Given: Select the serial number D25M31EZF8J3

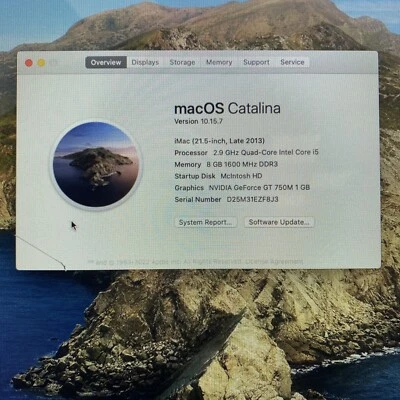Looking at the screenshot, I should (x=252, y=199).
